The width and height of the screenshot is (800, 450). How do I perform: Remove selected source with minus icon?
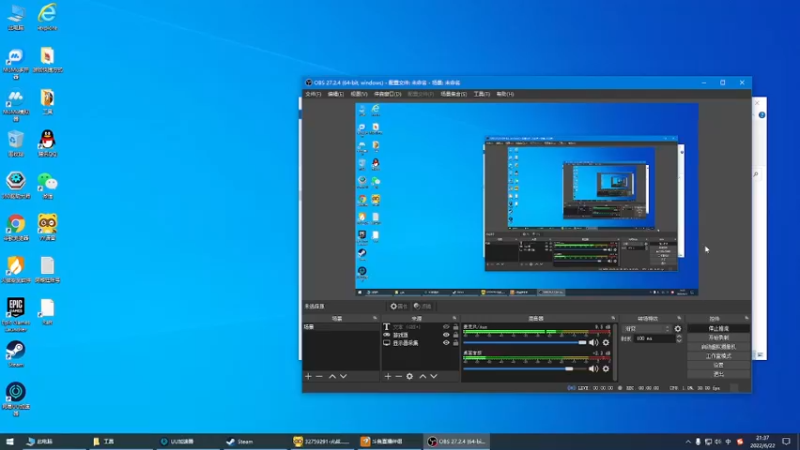398,377
